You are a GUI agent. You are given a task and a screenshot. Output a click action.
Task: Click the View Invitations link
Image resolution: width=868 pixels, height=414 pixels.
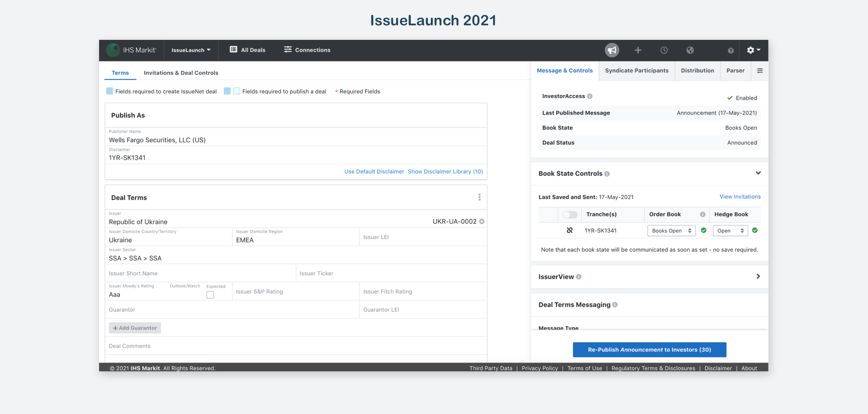[740, 197]
